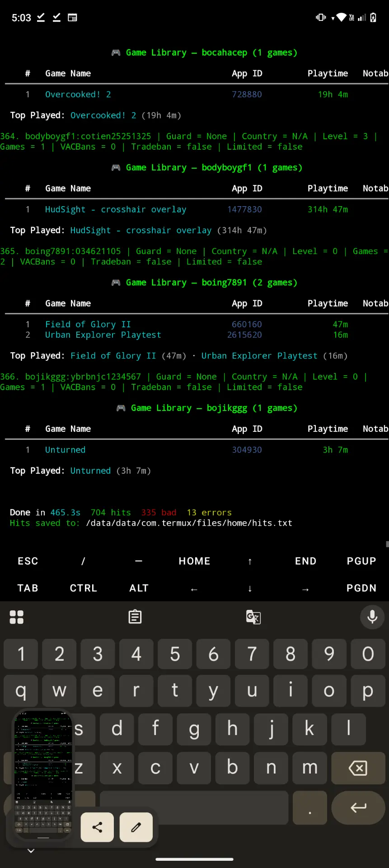Image resolution: width=389 pixels, height=868 pixels.
Task: Tap the PGDN extra key
Action: [361, 588]
